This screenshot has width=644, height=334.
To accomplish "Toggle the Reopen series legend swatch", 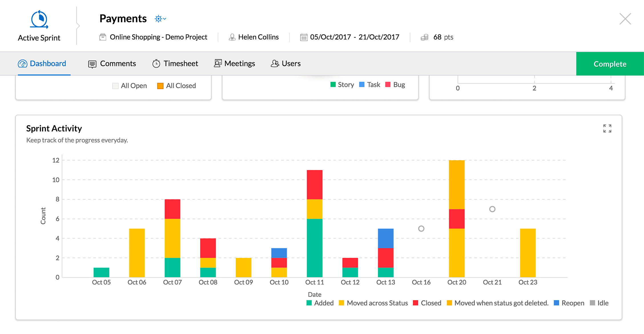I will point(556,303).
